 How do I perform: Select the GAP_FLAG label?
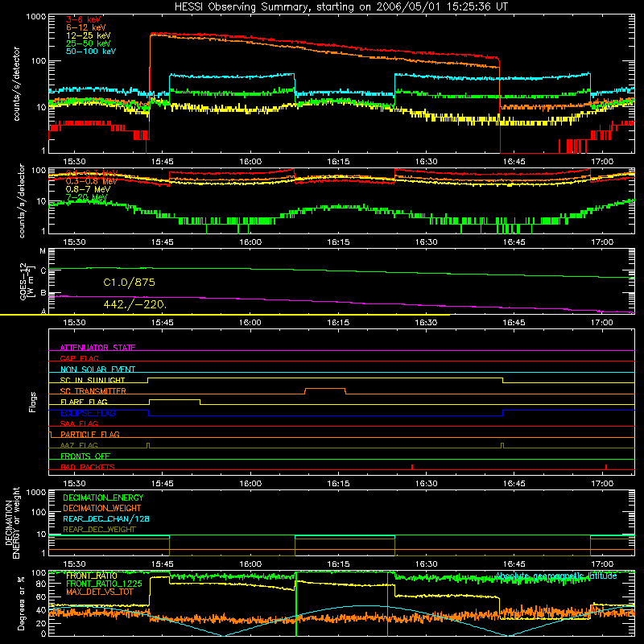tap(79, 358)
